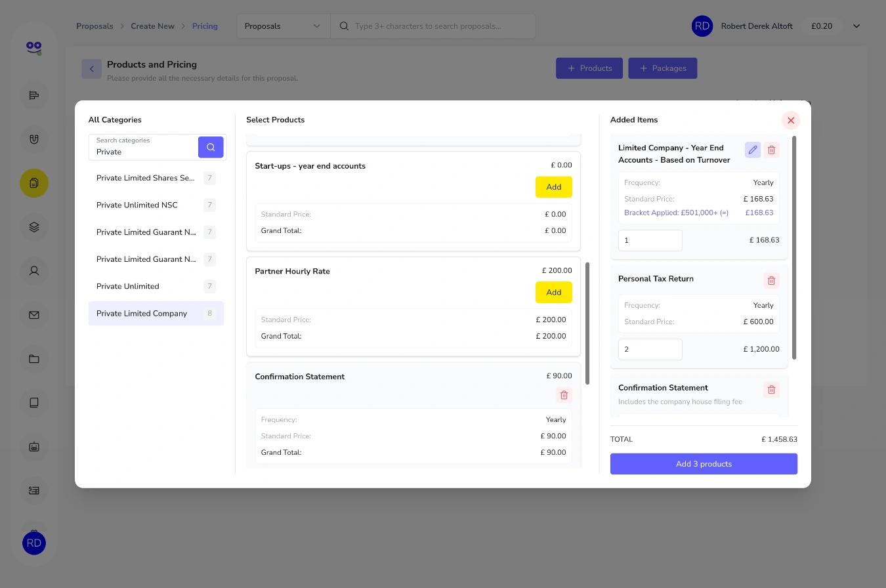Edit the Limited Company Year End Accounts item

coord(753,150)
